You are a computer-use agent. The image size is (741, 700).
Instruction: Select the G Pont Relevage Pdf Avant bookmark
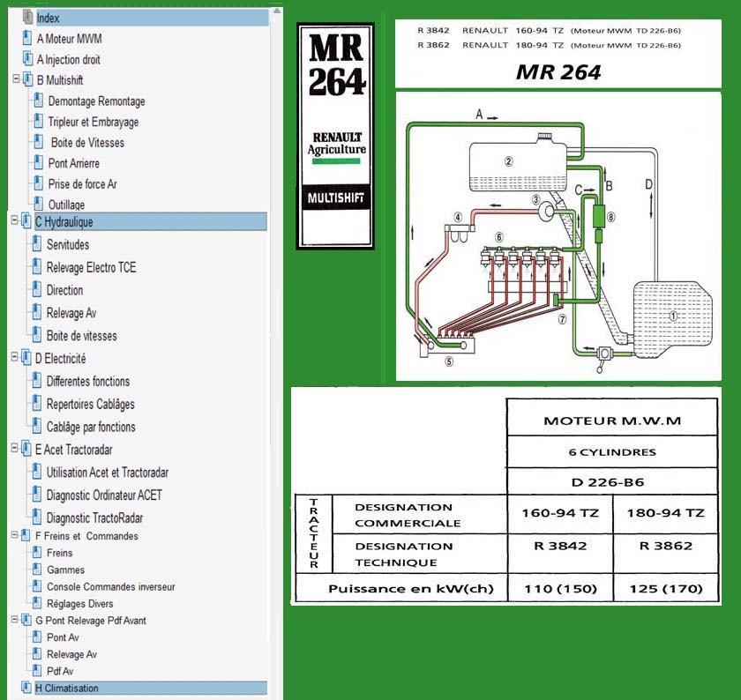[91, 621]
